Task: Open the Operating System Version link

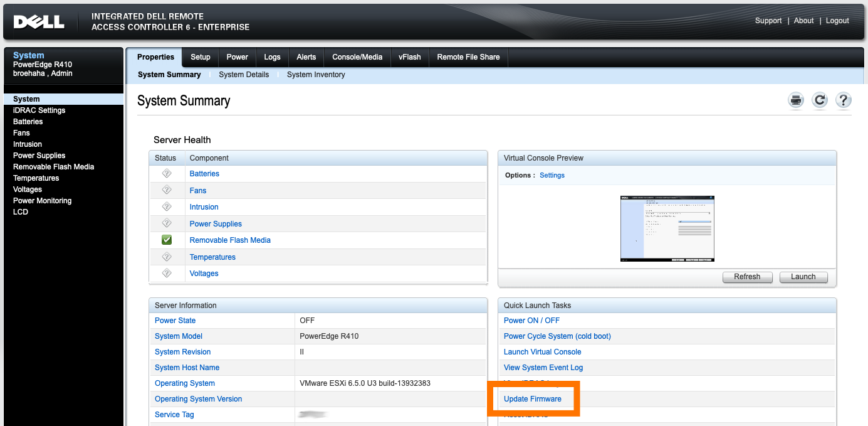Action: click(x=198, y=399)
